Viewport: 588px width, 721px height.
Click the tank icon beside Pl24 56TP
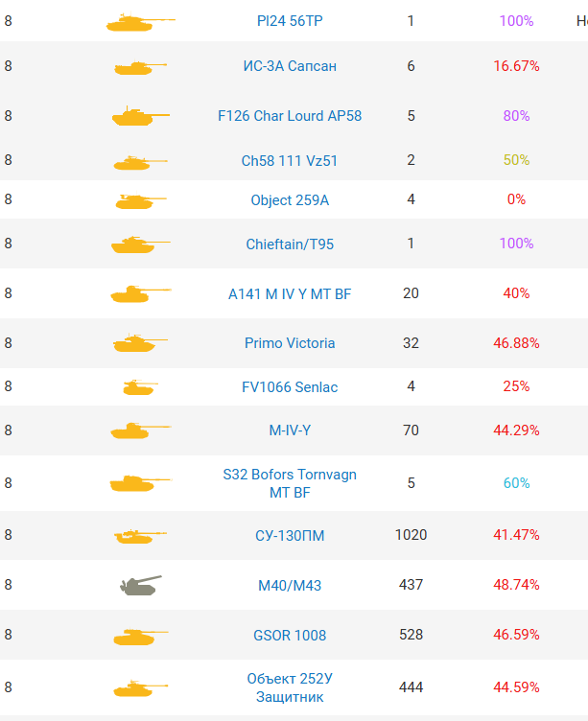point(140,21)
